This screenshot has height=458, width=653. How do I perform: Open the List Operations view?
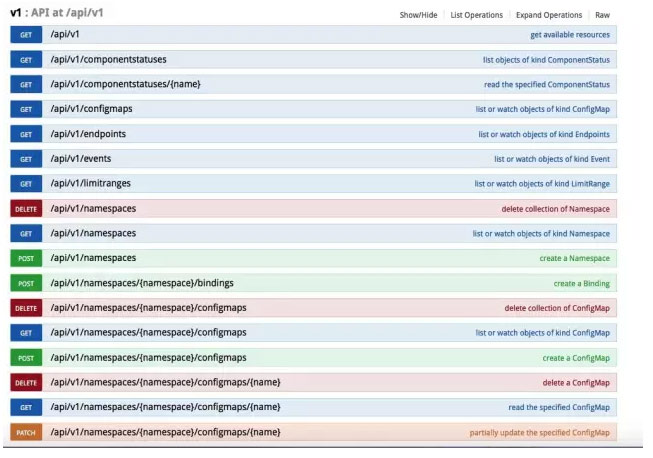click(477, 15)
